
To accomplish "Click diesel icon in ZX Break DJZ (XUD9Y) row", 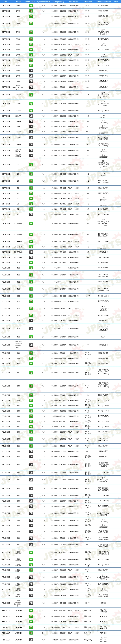I will pos(31,258).
